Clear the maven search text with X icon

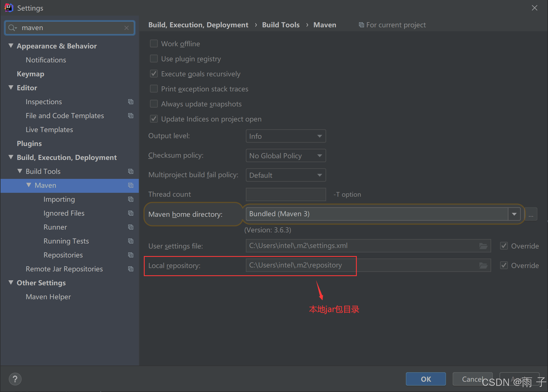tap(127, 28)
